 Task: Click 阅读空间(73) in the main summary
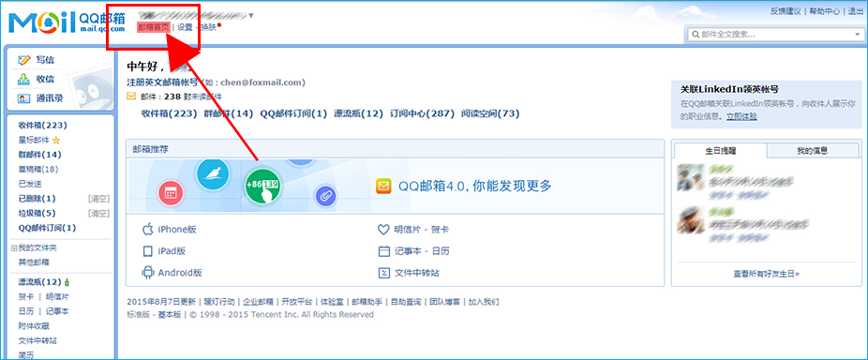(490, 113)
